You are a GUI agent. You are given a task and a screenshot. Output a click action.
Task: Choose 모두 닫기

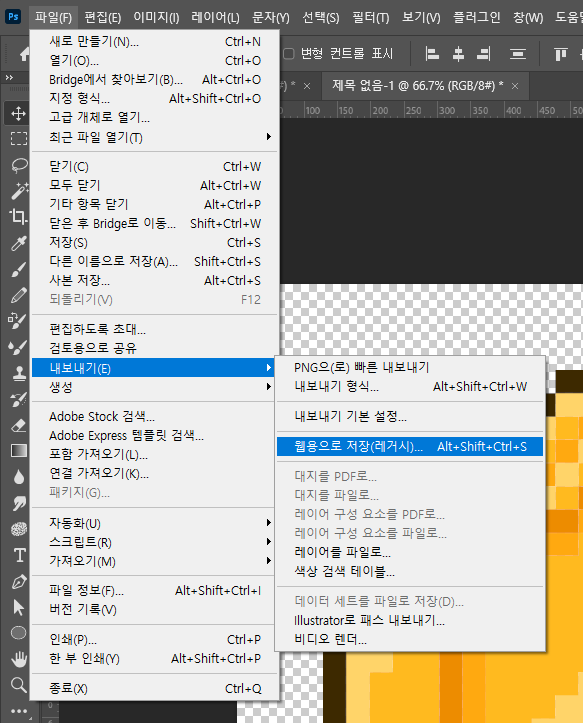[x=155, y=185]
